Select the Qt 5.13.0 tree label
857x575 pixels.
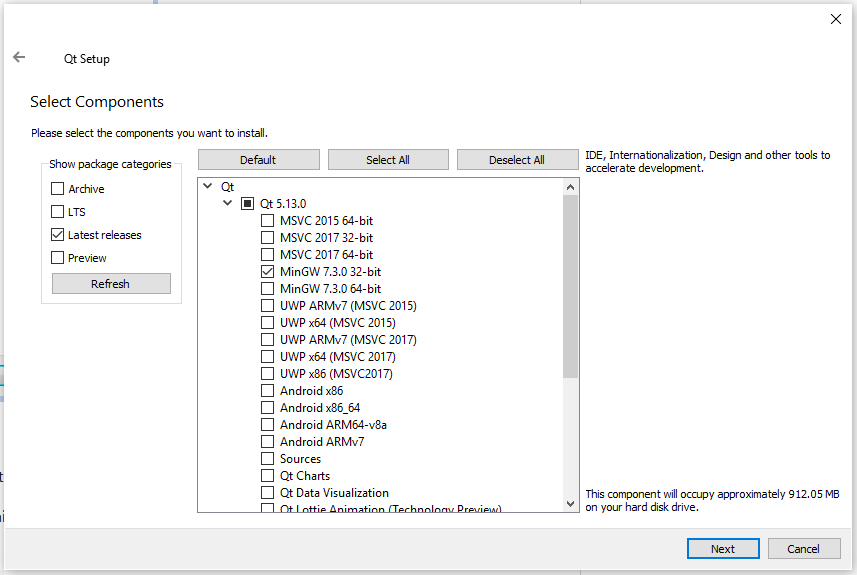coord(283,204)
